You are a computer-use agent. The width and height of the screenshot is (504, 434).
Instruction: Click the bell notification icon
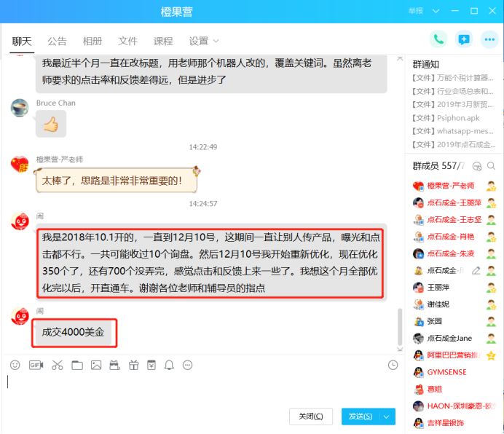tap(170, 365)
